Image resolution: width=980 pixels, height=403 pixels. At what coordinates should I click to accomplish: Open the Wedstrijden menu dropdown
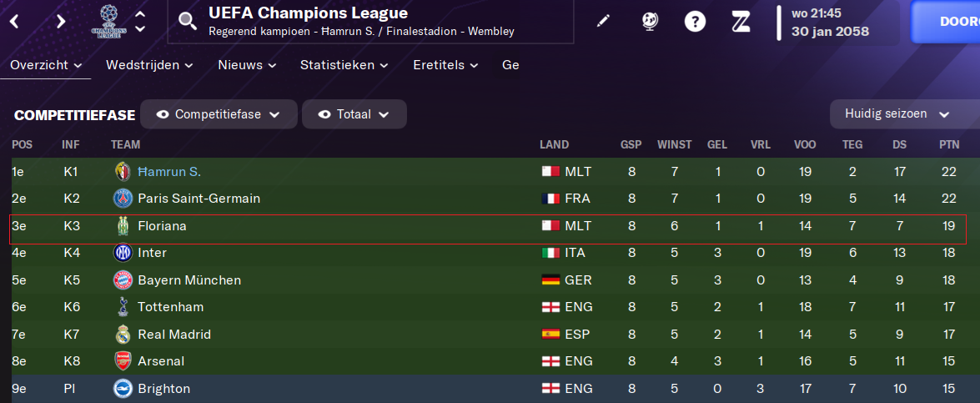click(x=149, y=65)
